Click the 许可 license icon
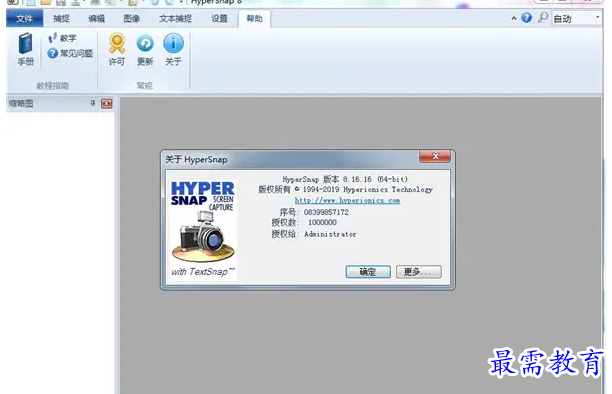Screen dimensions: 612x394 [117, 50]
